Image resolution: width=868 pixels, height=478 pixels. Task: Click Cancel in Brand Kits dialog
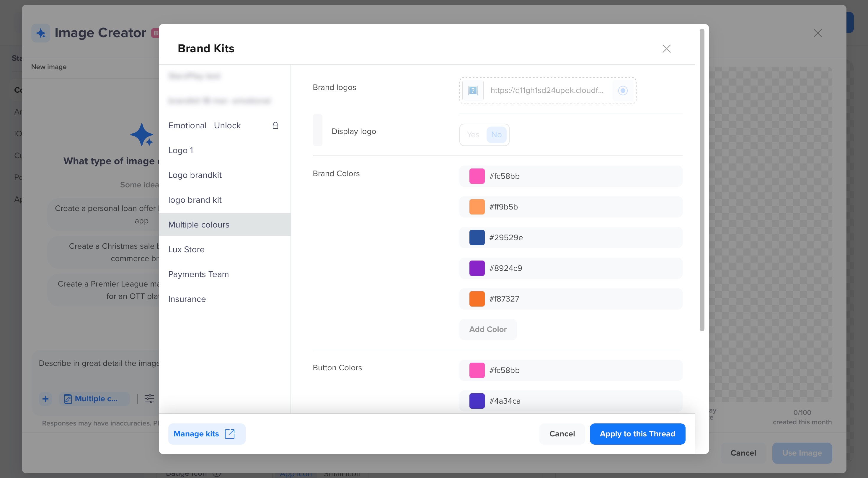coord(562,434)
